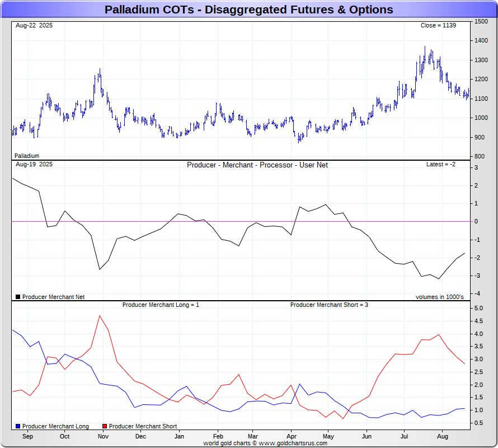Screen dimensions: 498x448
Task: Click the 'Dec' x-axis month label
Action: tap(140, 436)
